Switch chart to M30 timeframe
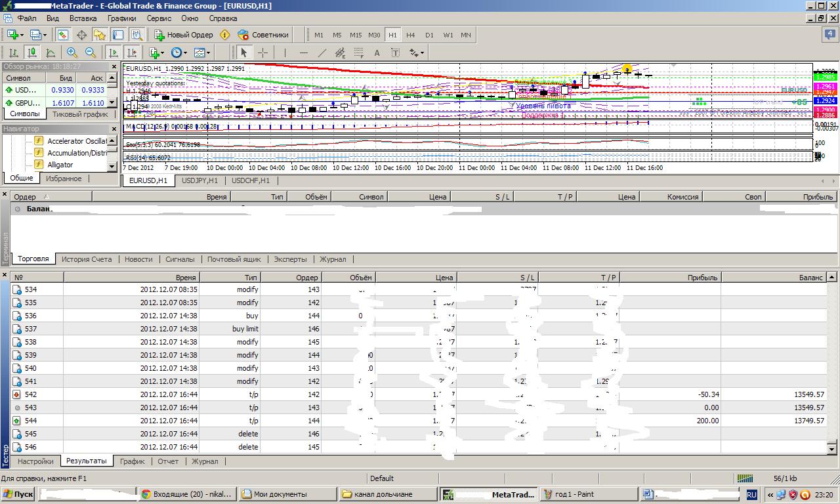 click(374, 35)
